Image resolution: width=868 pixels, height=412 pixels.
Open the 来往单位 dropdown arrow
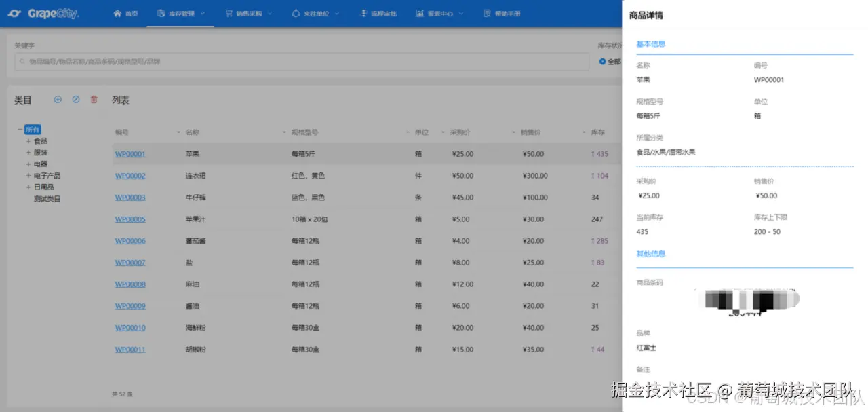[337, 14]
